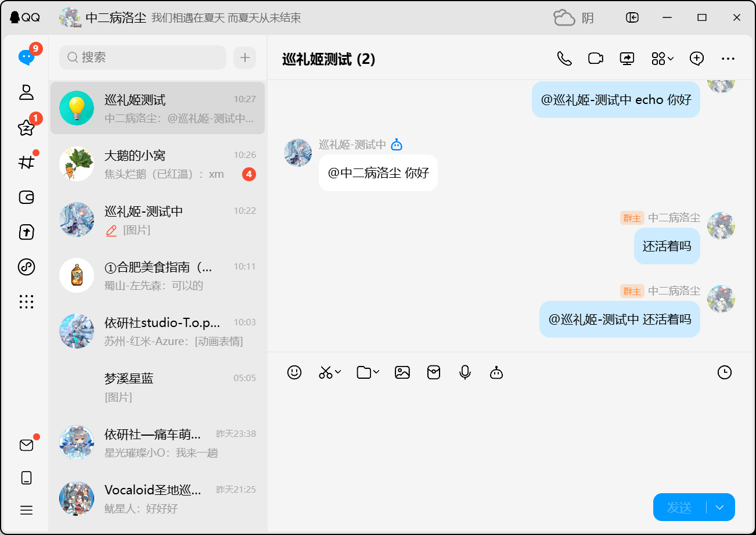This screenshot has width=756, height=535.
Task: Open the screen share icon
Action: coord(627,58)
